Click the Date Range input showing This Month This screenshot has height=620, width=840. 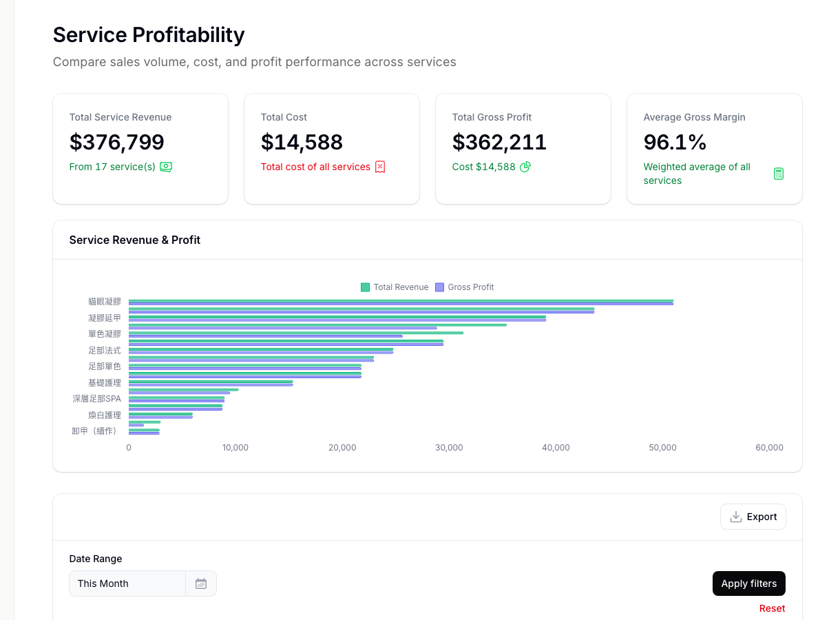127,583
